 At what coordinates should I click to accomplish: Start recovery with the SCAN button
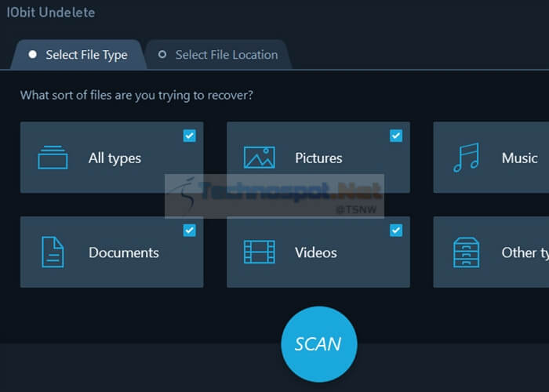click(319, 344)
